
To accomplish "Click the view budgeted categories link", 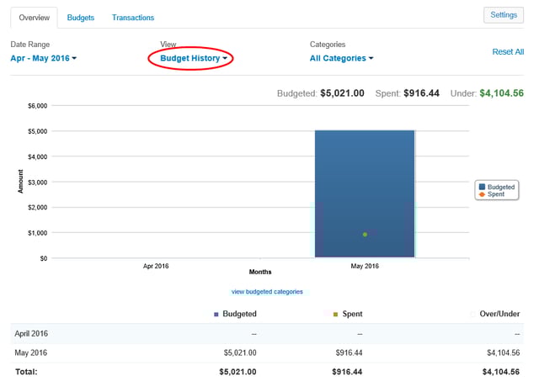I will pos(267,292).
